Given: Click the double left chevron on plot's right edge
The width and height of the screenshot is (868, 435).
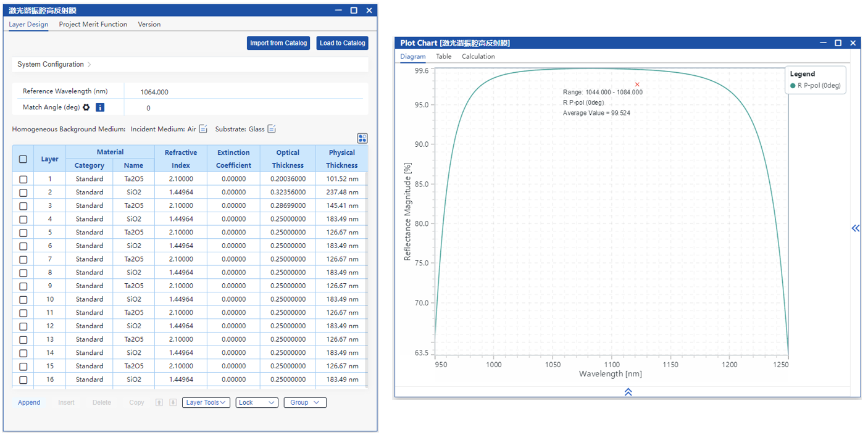Looking at the screenshot, I should (x=855, y=228).
